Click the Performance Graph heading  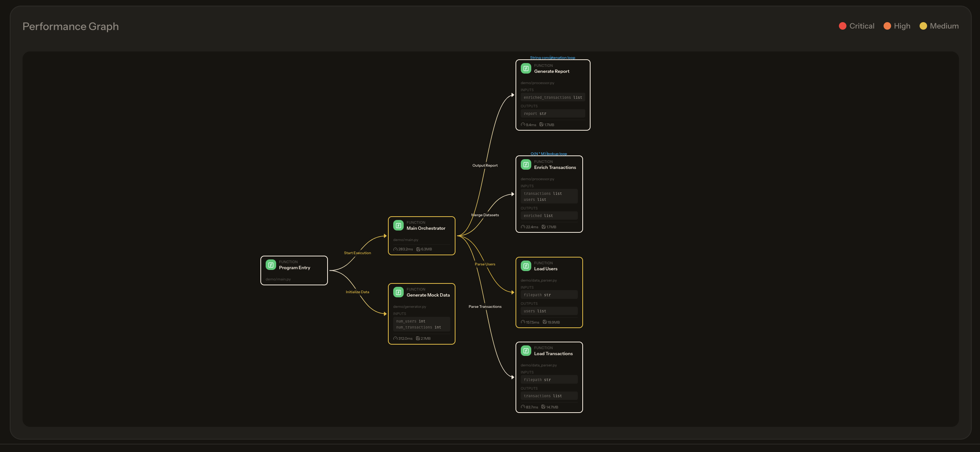tap(71, 26)
